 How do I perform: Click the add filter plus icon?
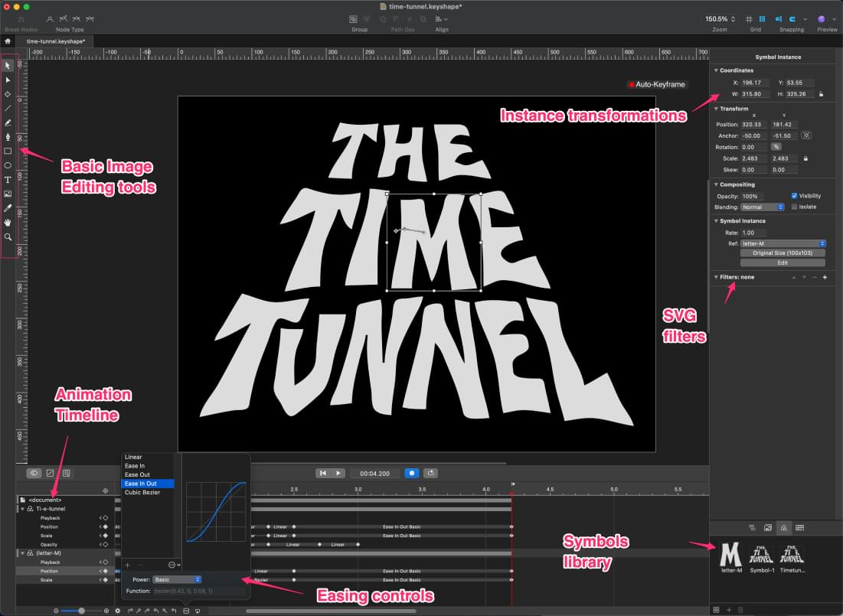click(825, 277)
